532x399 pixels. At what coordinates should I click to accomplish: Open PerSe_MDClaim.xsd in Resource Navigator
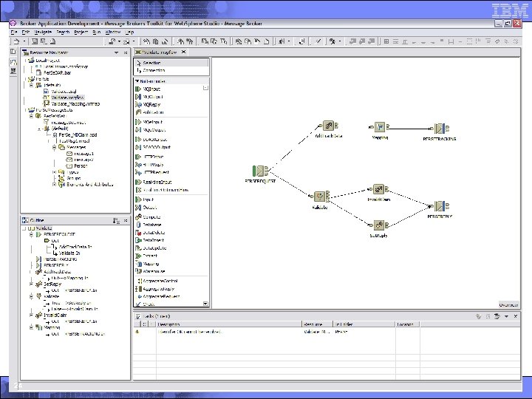78,134
